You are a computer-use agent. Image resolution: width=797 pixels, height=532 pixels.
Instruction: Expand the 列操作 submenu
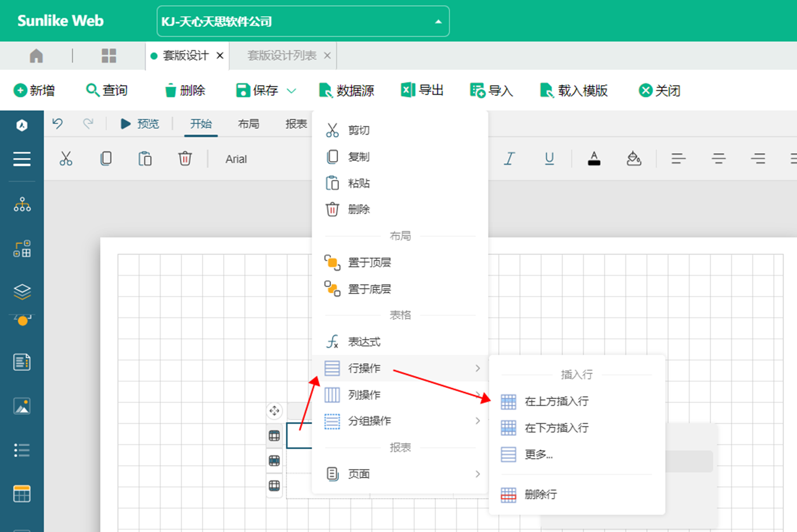click(400, 395)
